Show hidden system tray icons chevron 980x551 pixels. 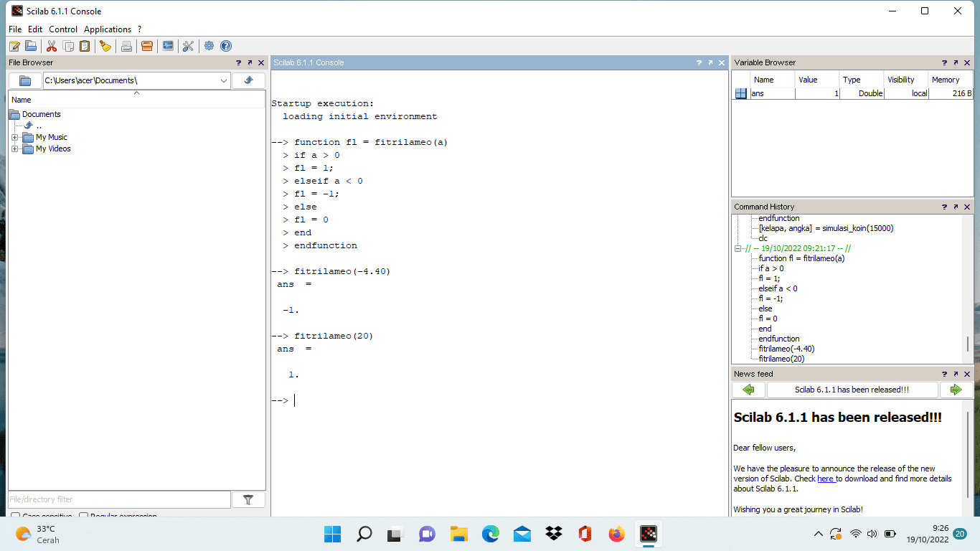tap(818, 534)
